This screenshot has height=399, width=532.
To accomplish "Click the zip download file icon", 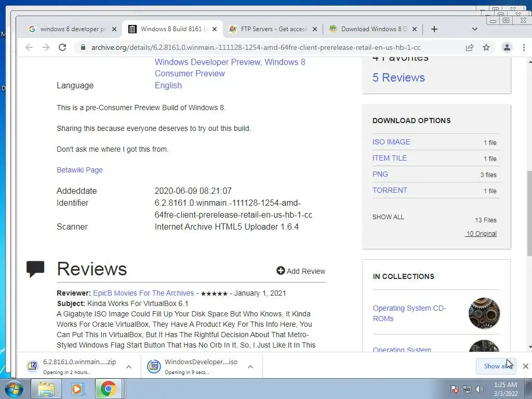I will (x=33, y=366).
